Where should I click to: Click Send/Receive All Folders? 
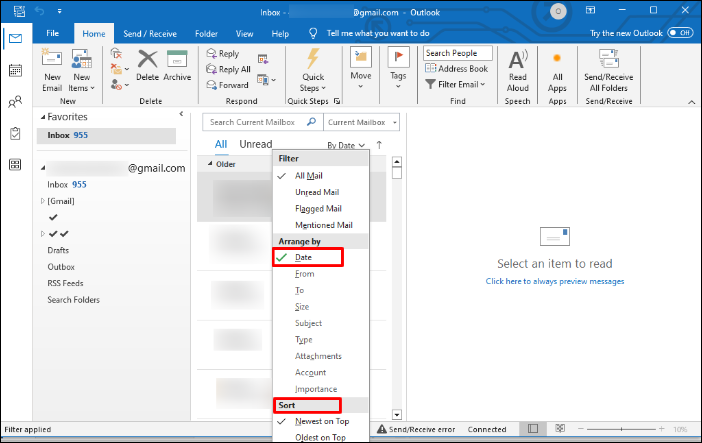point(608,70)
